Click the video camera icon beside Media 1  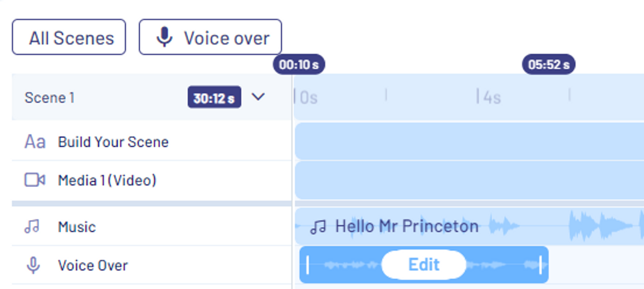34,180
